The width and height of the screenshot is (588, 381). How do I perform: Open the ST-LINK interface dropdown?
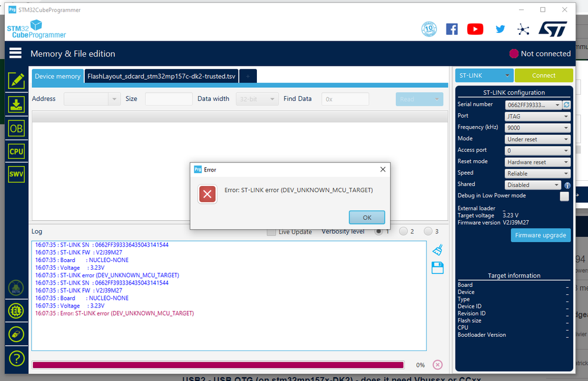pos(484,75)
